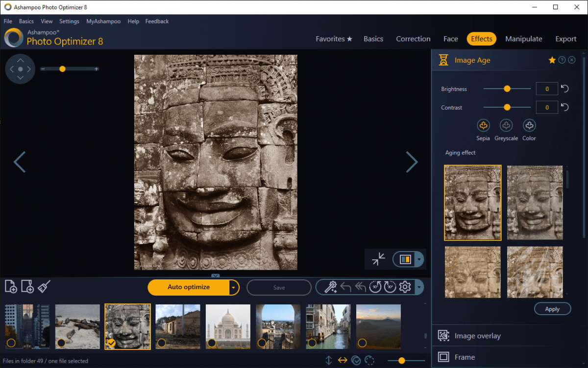Select the Color aging effect icon

pos(529,126)
